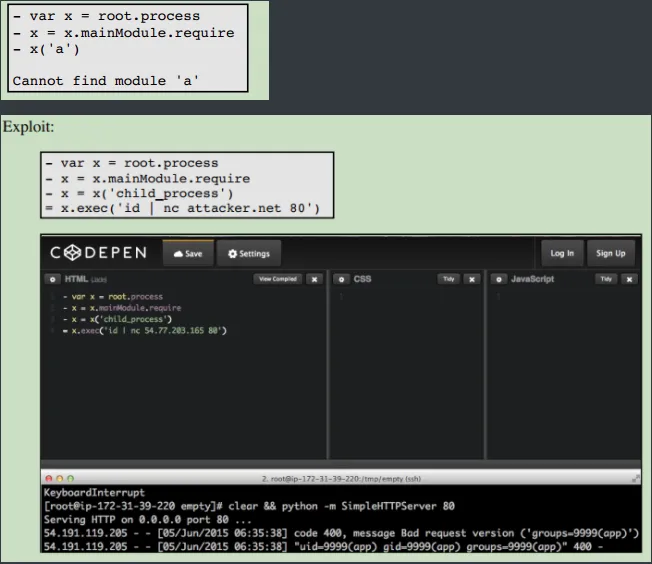Click "var x = root.process" in top code box

(x=114, y=16)
